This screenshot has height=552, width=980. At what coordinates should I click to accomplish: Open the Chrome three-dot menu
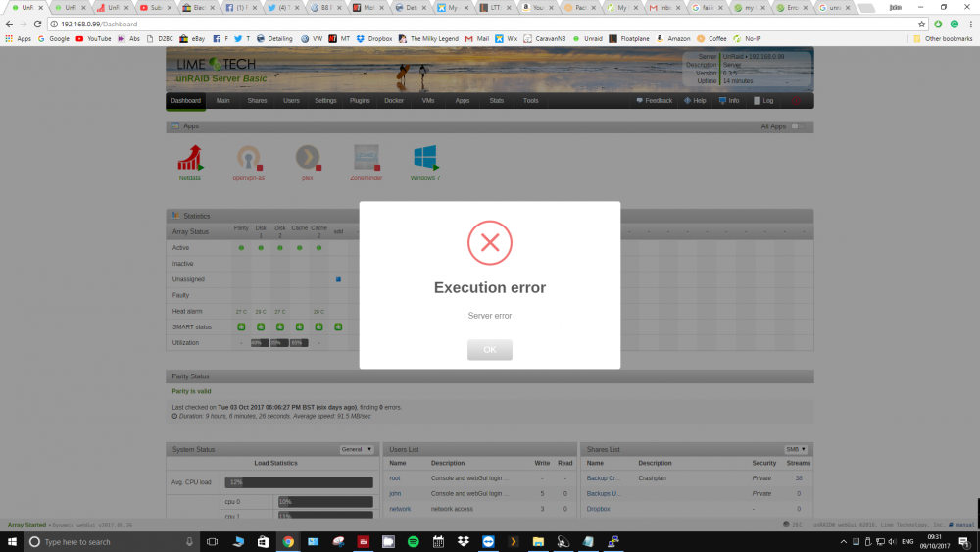[x=970, y=24]
